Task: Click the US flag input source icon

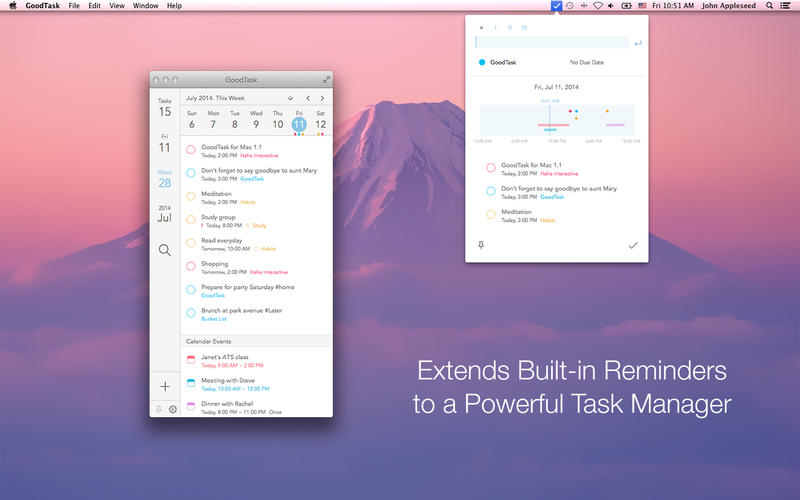Action: coord(642,6)
